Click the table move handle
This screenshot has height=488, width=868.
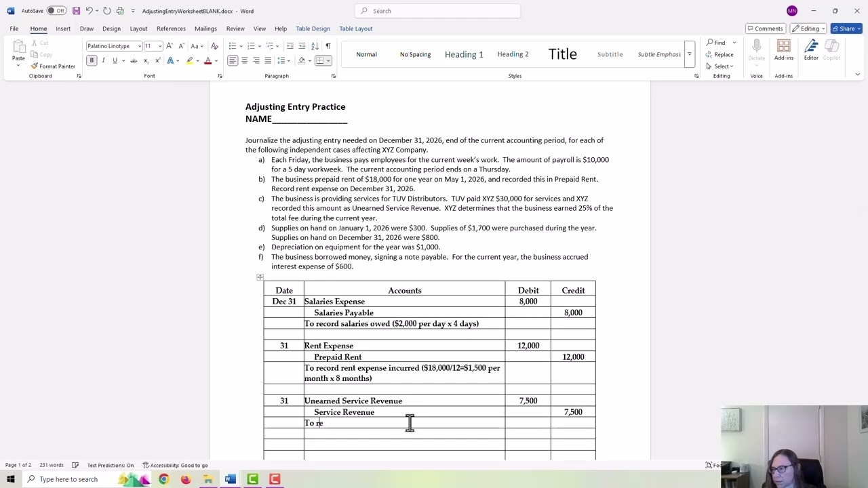(x=260, y=277)
